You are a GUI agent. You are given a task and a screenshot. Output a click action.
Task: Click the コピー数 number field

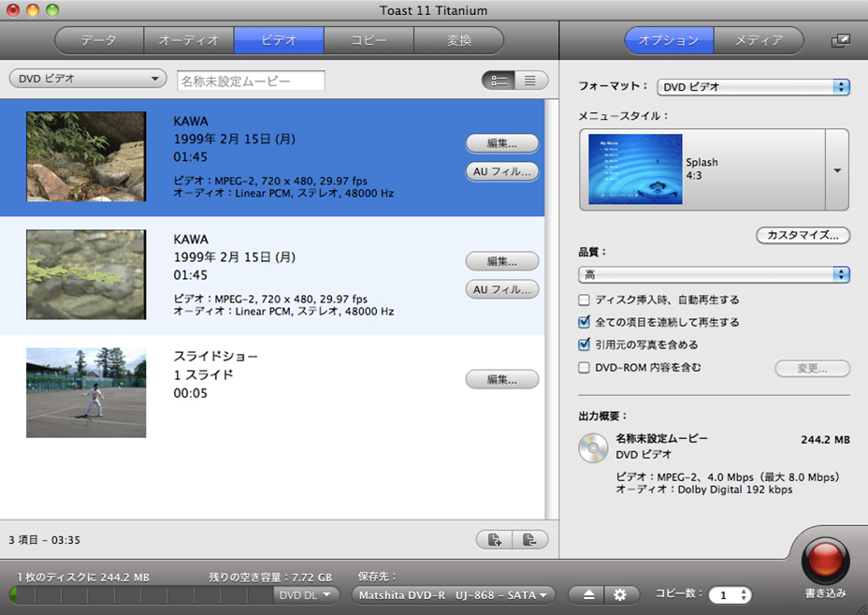click(x=724, y=595)
